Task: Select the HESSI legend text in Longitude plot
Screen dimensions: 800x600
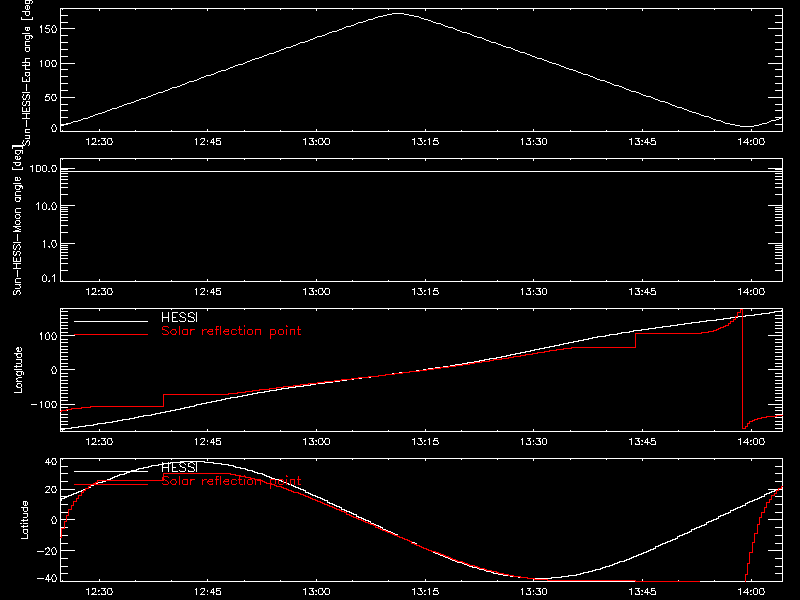Action: tap(179, 317)
